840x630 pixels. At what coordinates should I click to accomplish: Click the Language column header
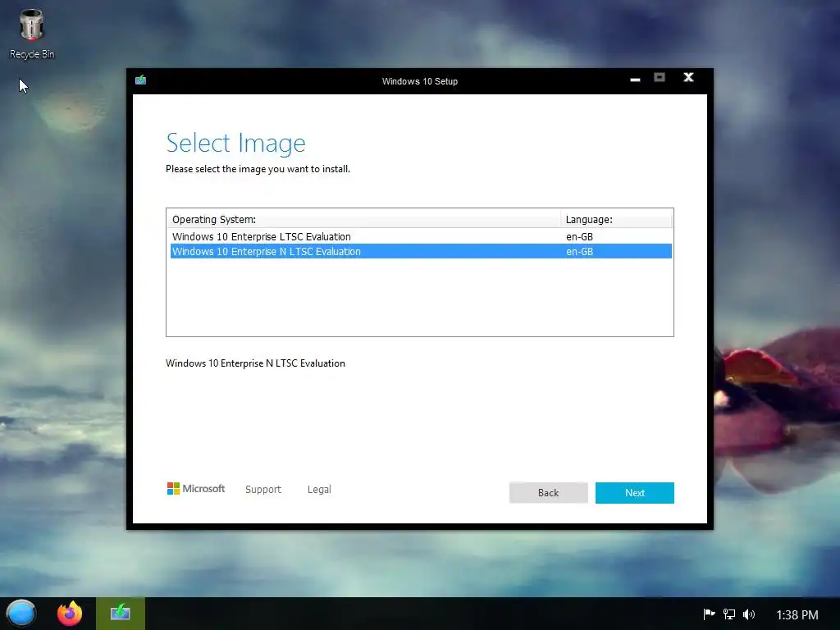616,219
